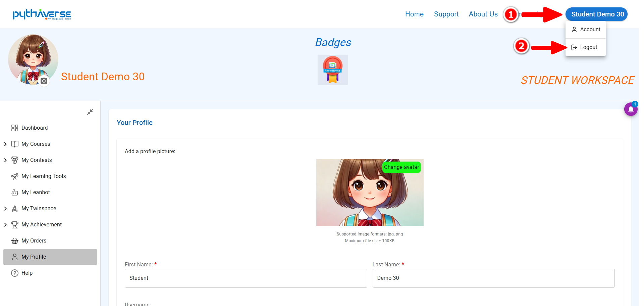
Task: Click the Help question mark icon
Action: pos(15,273)
